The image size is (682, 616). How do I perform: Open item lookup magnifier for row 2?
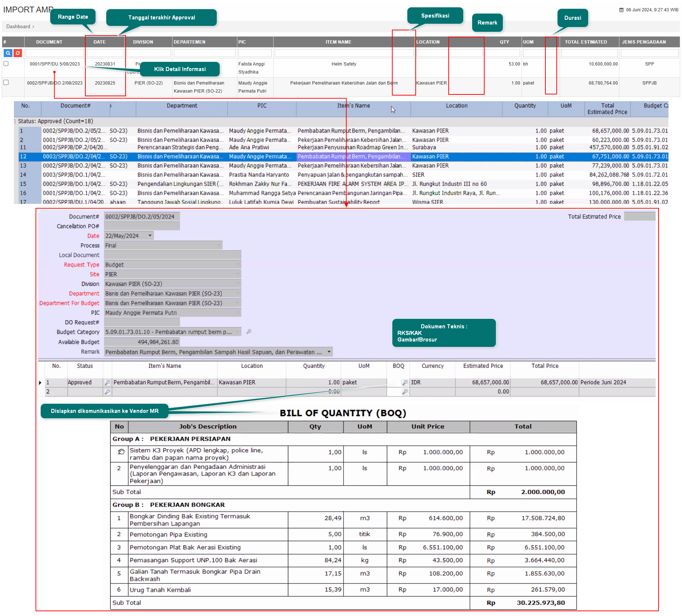[x=107, y=392]
